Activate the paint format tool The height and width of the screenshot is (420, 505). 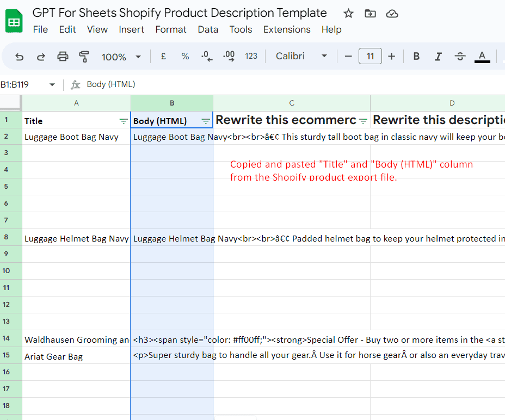[84, 57]
